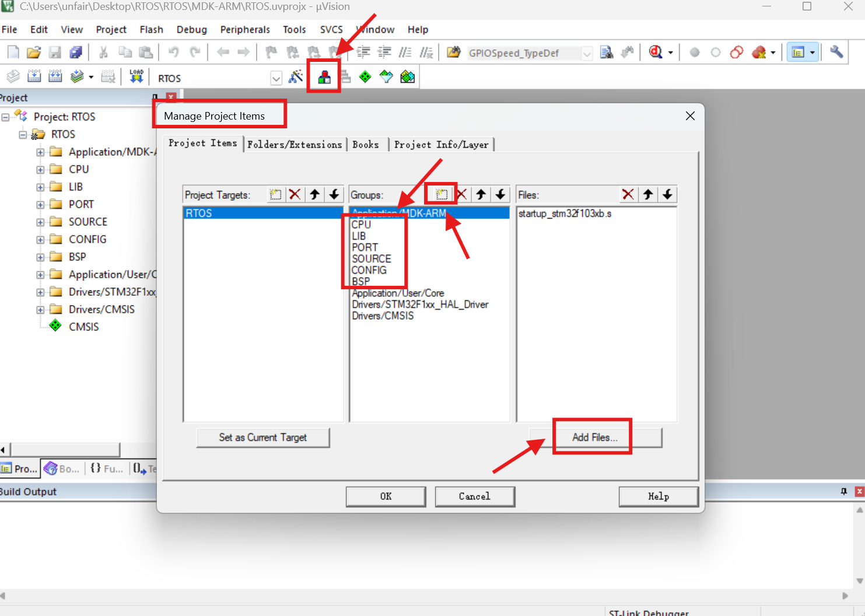
Task: Add new project target icon
Action: [275, 194]
